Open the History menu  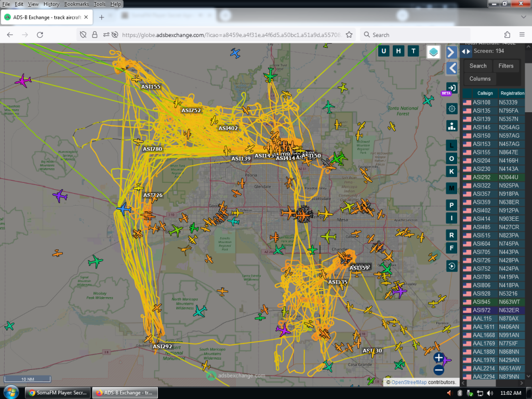click(x=51, y=4)
